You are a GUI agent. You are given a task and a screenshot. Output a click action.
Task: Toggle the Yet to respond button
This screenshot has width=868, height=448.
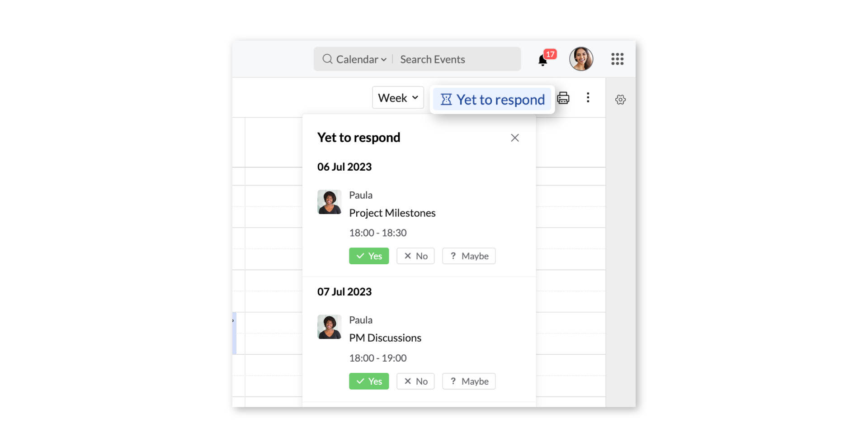tap(492, 100)
